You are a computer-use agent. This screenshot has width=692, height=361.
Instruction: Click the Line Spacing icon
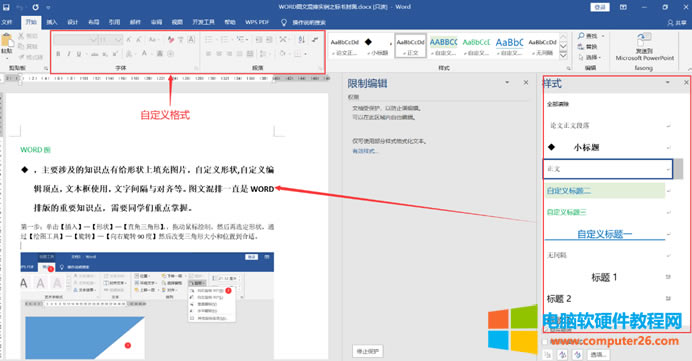tap(263, 54)
